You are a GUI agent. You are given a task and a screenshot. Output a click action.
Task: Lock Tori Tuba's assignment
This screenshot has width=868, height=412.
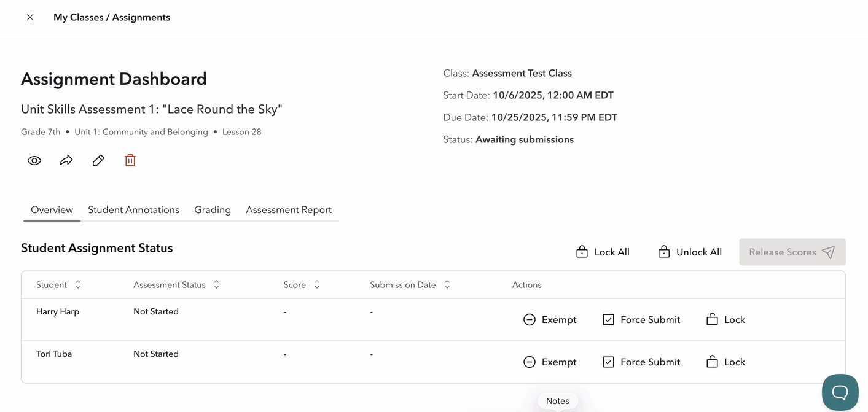(725, 362)
